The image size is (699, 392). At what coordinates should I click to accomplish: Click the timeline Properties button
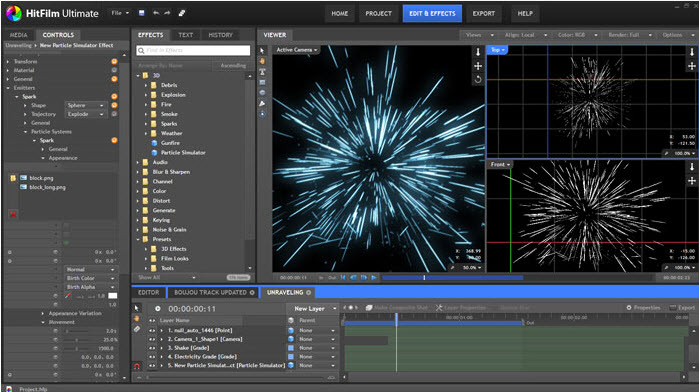click(x=643, y=308)
